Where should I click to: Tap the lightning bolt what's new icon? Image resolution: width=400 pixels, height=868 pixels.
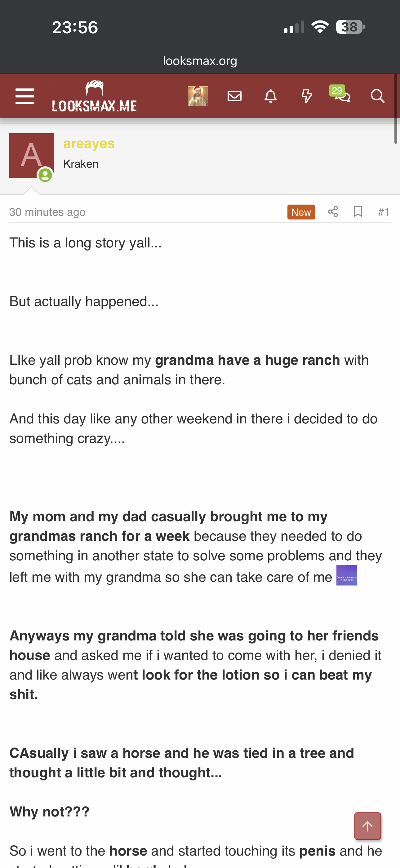pyautogui.click(x=306, y=96)
